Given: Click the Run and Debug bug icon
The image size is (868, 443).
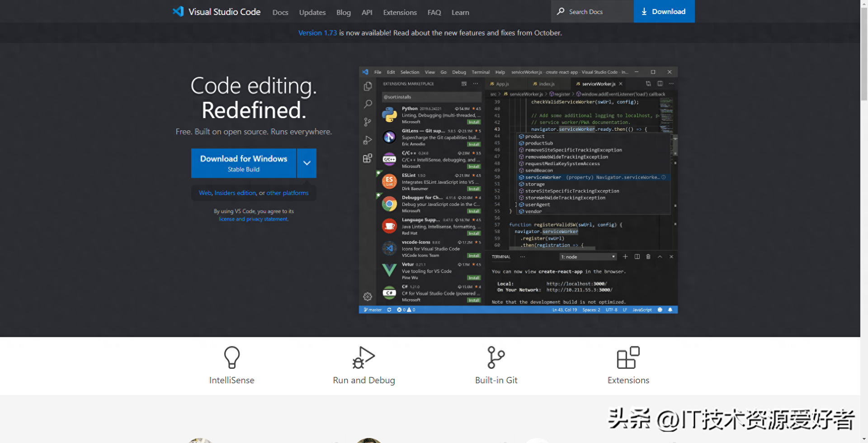Looking at the screenshot, I should [x=363, y=357].
